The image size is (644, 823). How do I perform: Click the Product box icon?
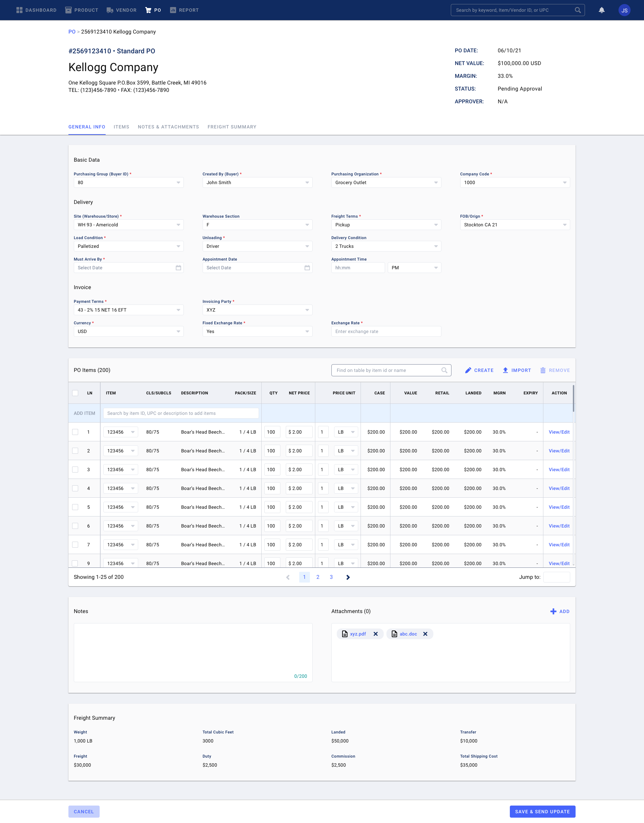point(68,10)
